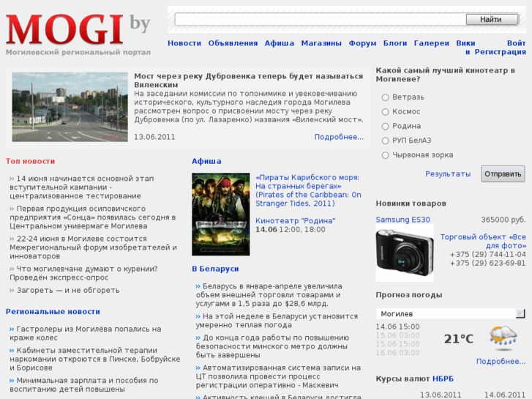This screenshot has height=399, width=532.
Task: Click the Кинотеатр "Родина" link
Action: pos(295,220)
